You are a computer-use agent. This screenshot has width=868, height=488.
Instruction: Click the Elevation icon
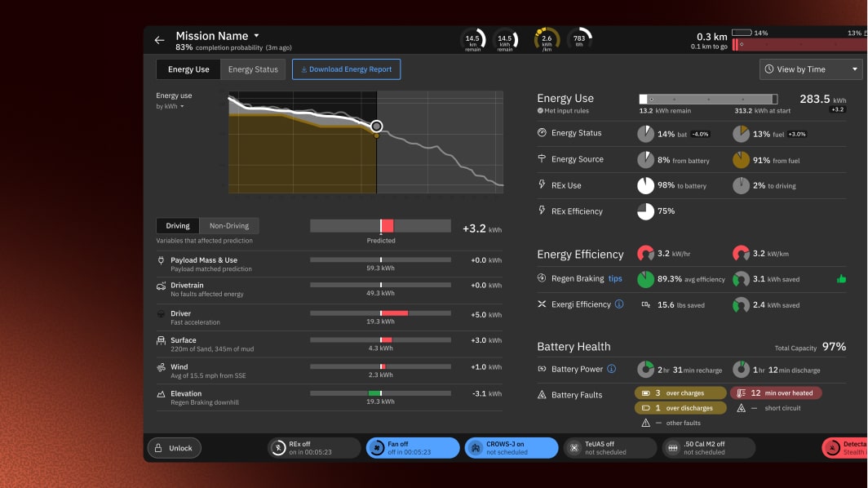[x=161, y=394]
